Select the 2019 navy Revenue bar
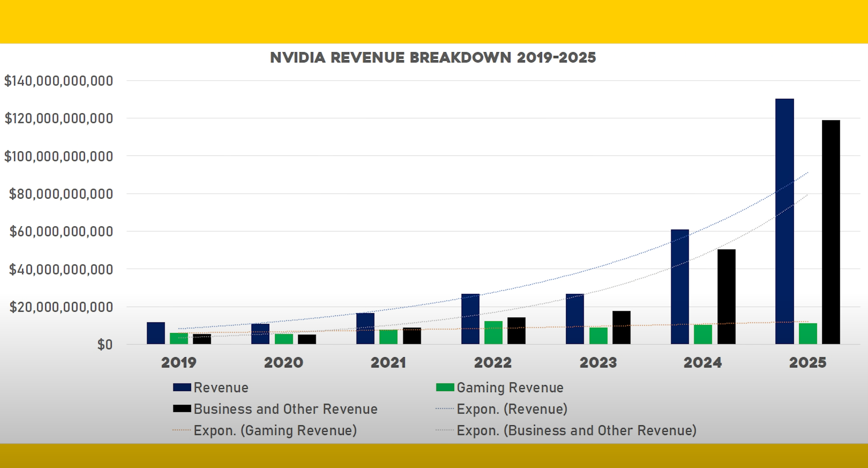Image resolution: width=868 pixels, height=468 pixels. click(x=156, y=333)
